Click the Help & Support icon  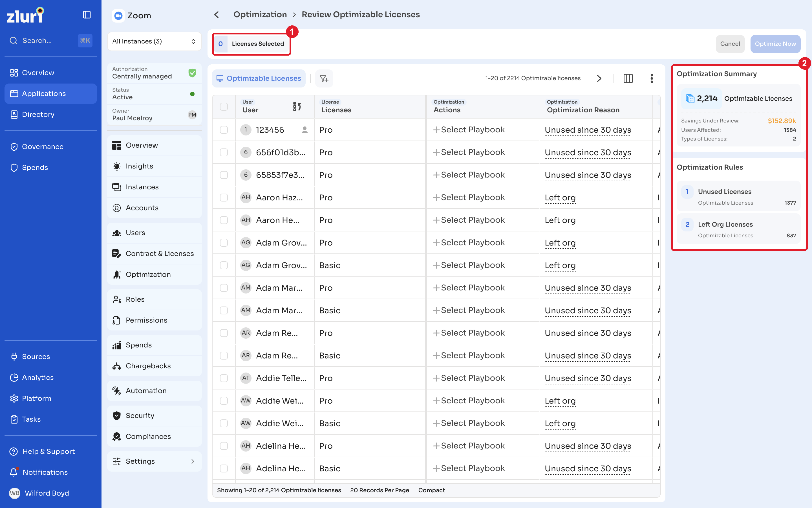pyautogui.click(x=14, y=451)
